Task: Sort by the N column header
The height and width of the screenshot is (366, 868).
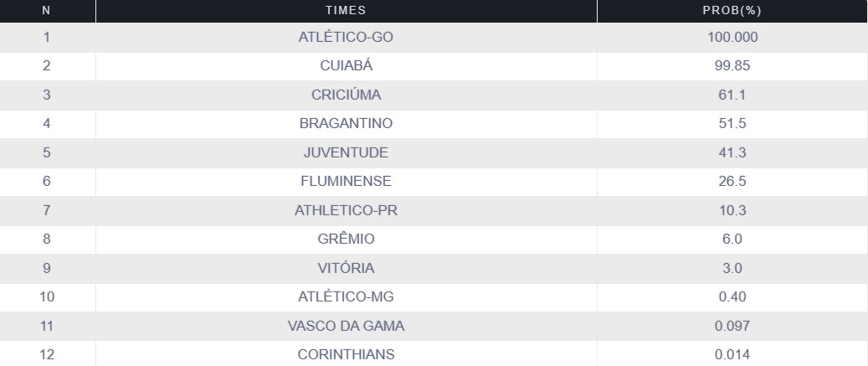Action: click(x=47, y=11)
